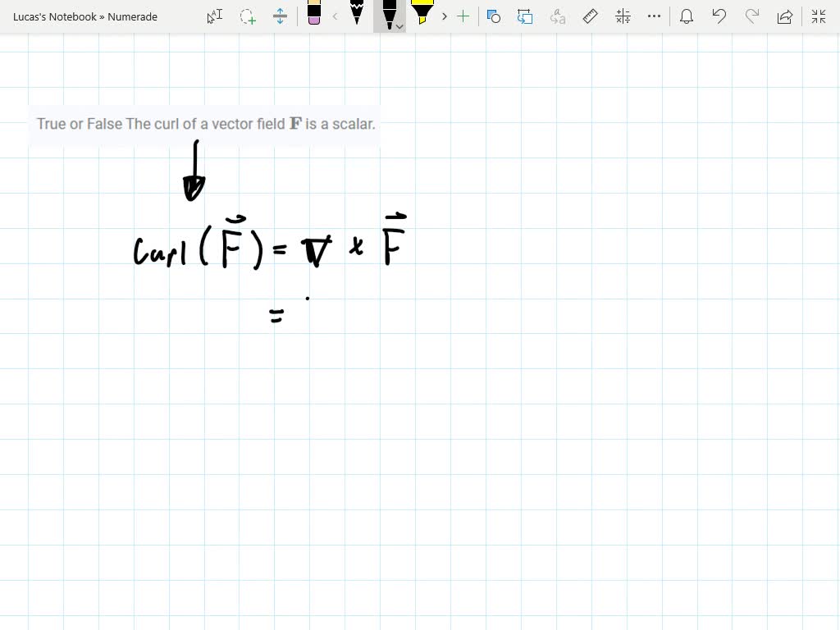The image size is (840, 630).
Task: Expand more pens with the right chevron
Action: [444, 16]
